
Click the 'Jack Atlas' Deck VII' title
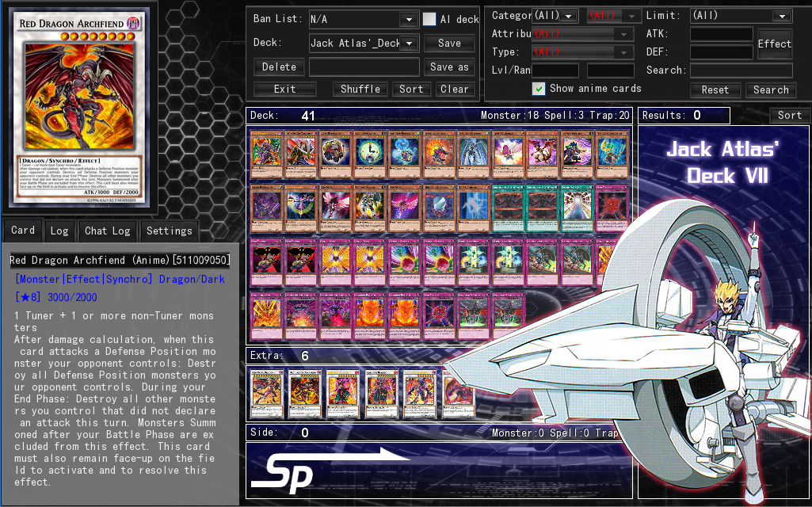[723, 162]
